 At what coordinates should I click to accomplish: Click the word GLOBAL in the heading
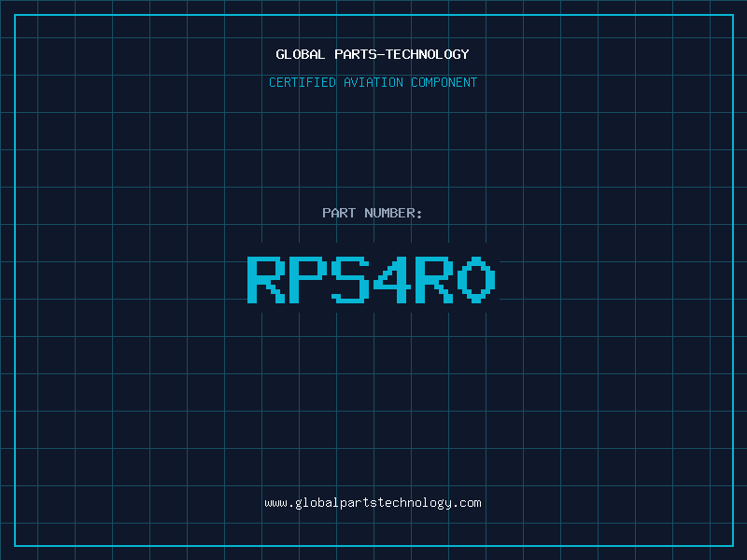point(301,54)
